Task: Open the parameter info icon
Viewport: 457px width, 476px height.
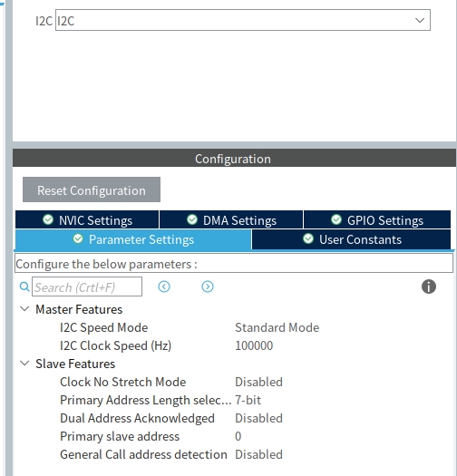Action: tap(429, 287)
